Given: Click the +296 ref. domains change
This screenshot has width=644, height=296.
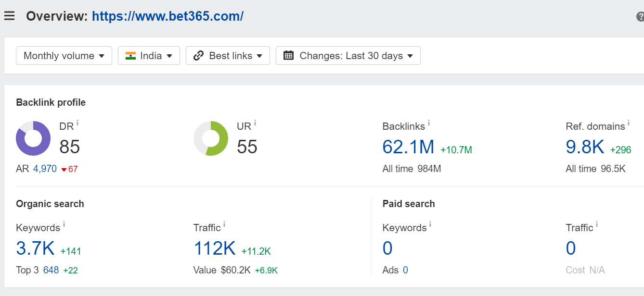Looking at the screenshot, I should (x=620, y=150).
